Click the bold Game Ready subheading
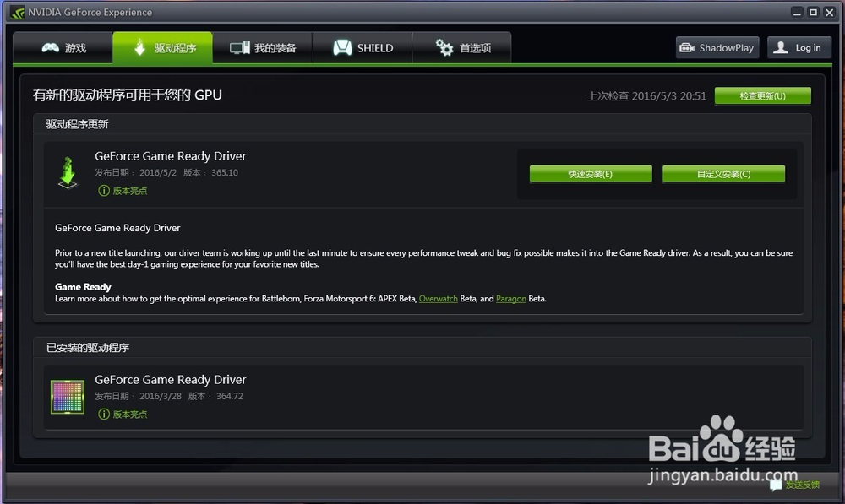The image size is (845, 504). 83,287
